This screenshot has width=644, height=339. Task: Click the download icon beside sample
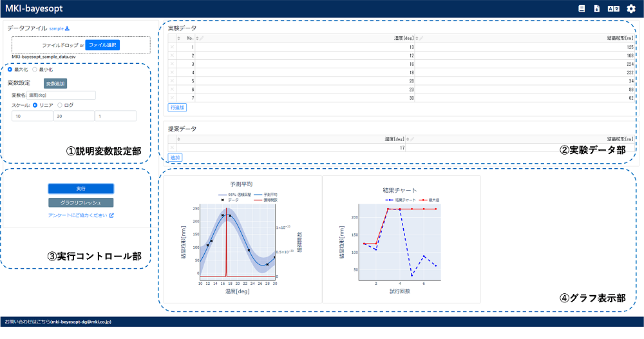[68, 28]
